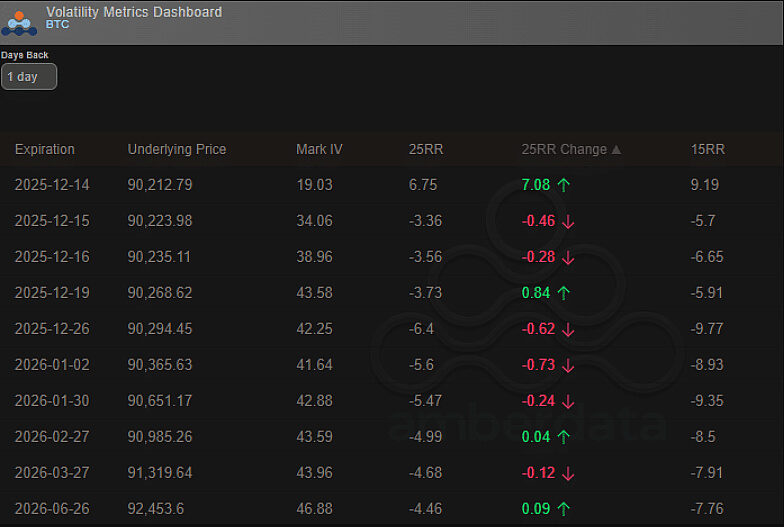Open the Days Back '1 day' dropdown
784x527 pixels.
coord(29,77)
